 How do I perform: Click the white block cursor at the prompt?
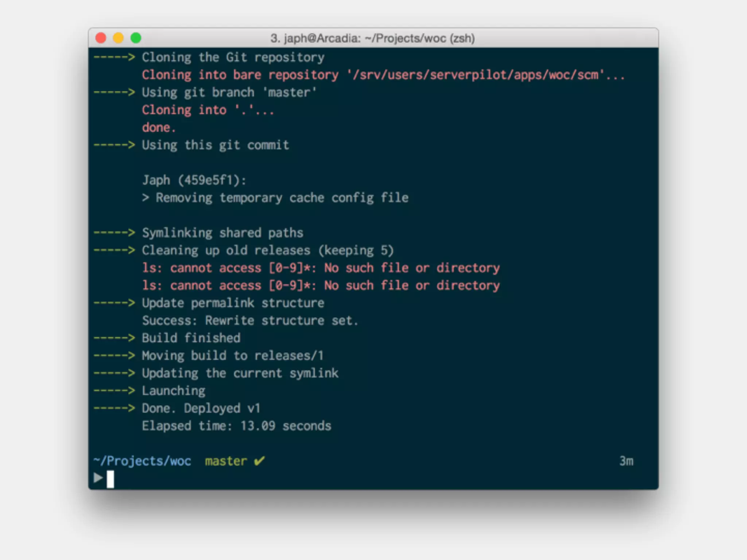pos(110,479)
